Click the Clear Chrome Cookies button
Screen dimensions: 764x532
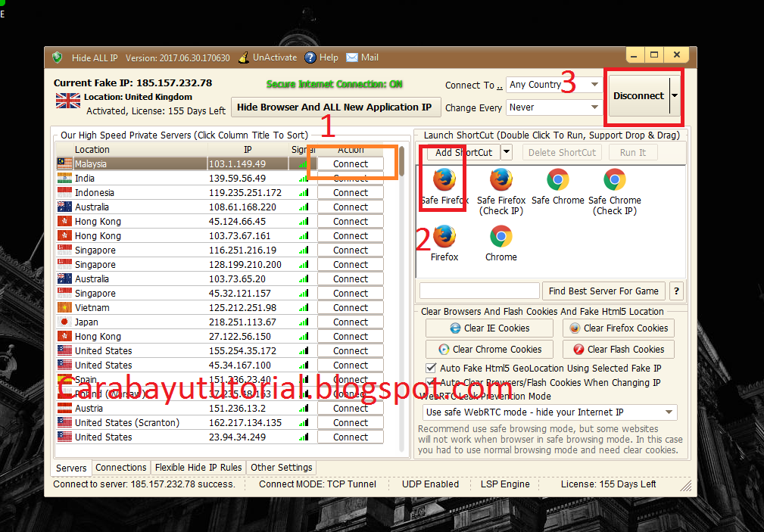(x=489, y=350)
